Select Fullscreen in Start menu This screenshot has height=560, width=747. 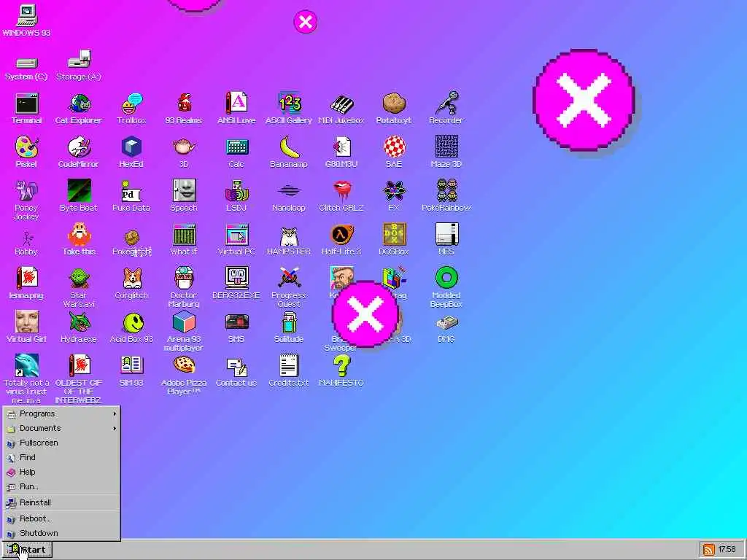click(61, 443)
